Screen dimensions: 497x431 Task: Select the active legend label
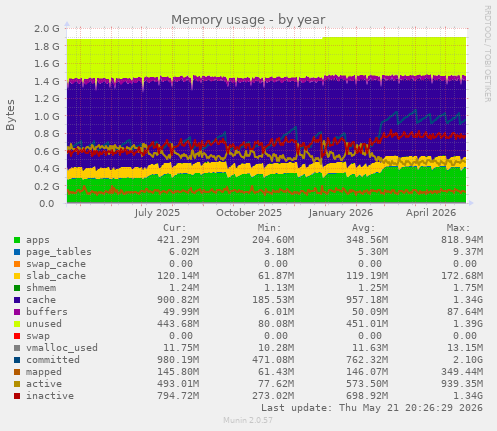(x=44, y=384)
